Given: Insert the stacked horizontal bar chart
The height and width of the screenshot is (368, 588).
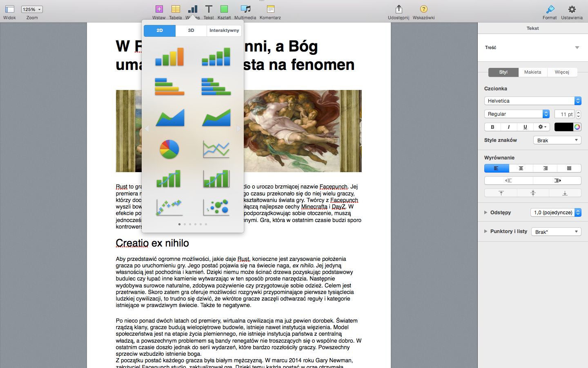Looking at the screenshot, I should pyautogui.click(x=216, y=86).
